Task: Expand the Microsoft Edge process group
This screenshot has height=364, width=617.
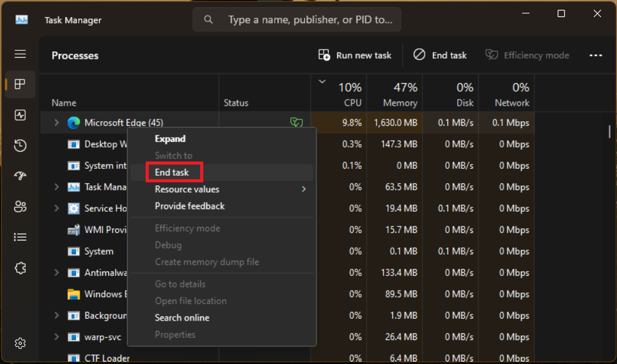Action: pyautogui.click(x=56, y=123)
